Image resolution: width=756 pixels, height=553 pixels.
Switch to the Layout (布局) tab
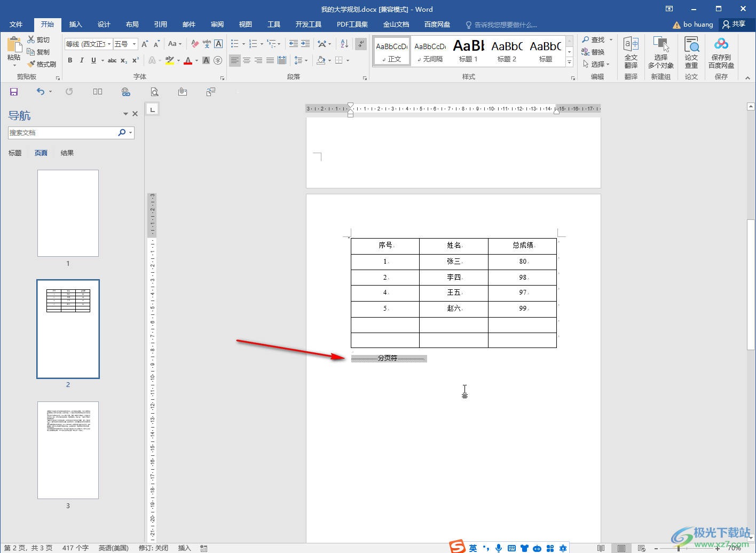(x=132, y=25)
